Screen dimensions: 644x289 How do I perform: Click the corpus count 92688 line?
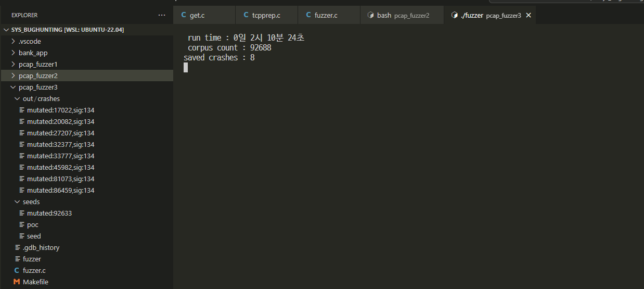pos(229,47)
